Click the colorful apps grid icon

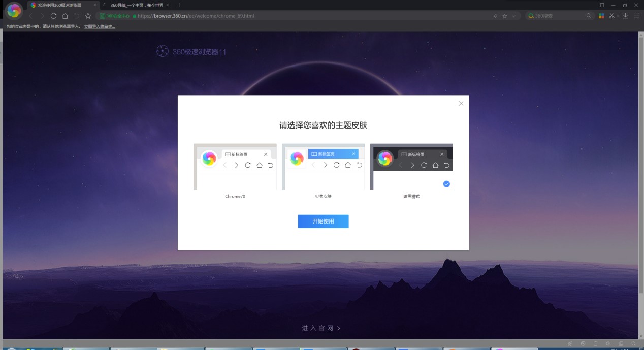[602, 16]
